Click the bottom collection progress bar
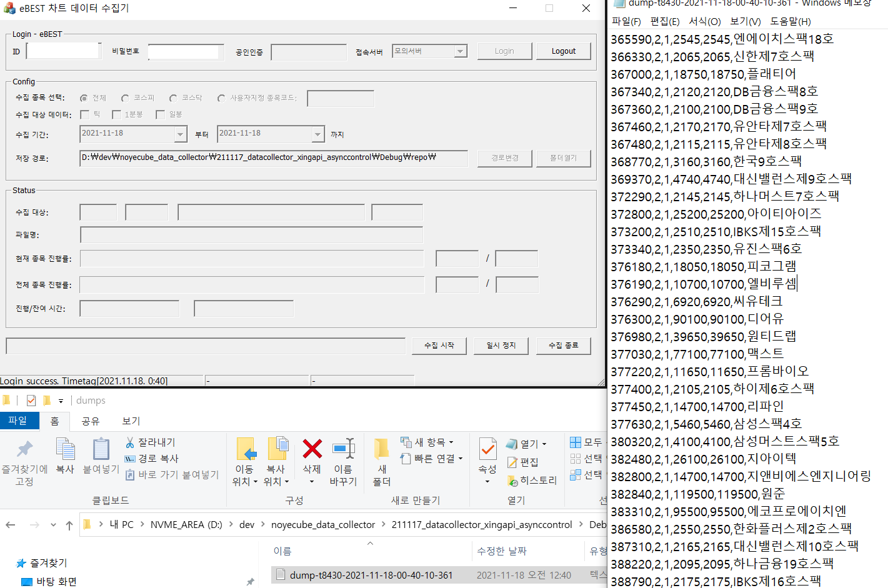This screenshot has height=588, width=888. 206,346
